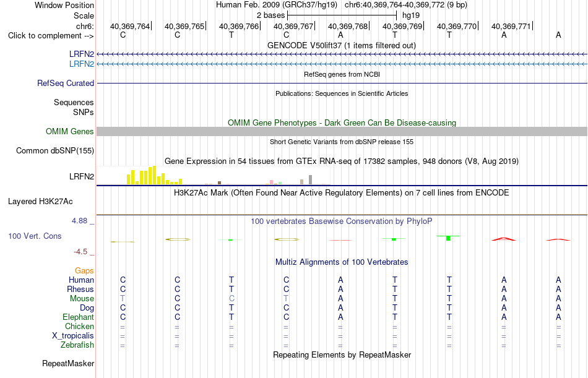Click the Dog species label
This screenshot has width=588, height=378.
coord(87,308)
